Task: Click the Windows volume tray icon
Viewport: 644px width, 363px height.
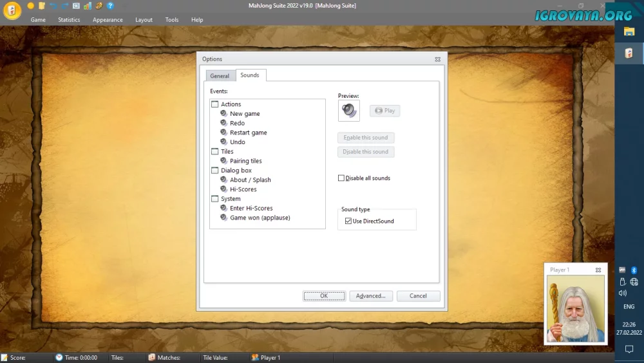Action: 623,293
